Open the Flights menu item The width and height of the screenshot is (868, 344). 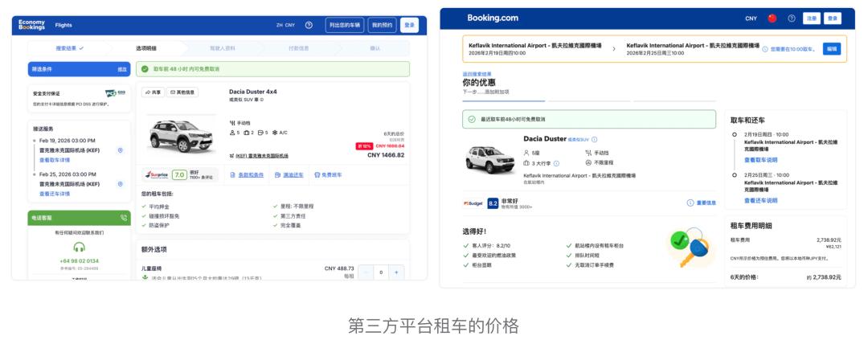point(63,25)
